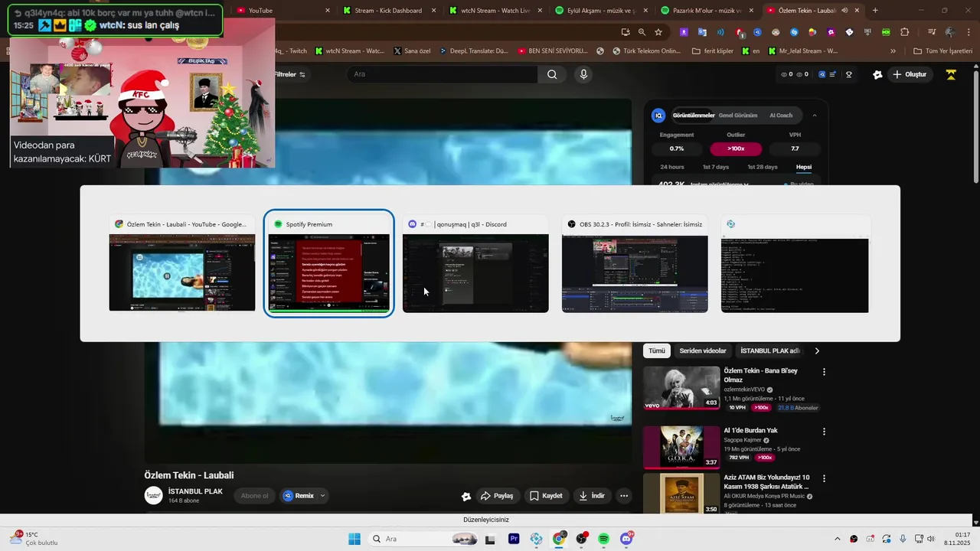This screenshot has width=980, height=551.
Task: Click the Oluştur create button
Action: [x=910, y=74]
